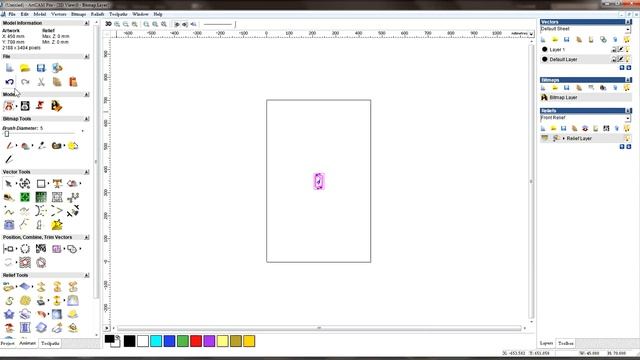640x360 pixels.
Task: Select the Relief Layer row
Action: click(585, 138)
